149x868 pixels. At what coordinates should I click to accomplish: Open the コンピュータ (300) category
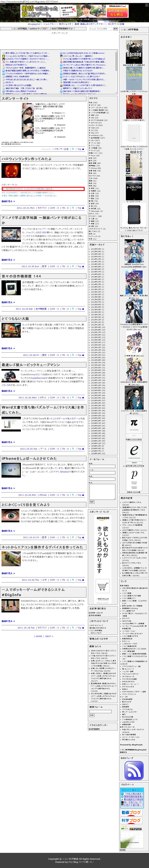coord(96,125)
